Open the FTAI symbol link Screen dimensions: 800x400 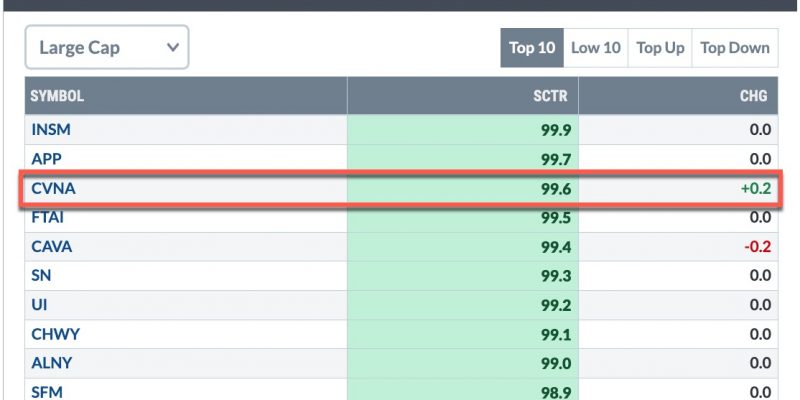pos(47,217)
